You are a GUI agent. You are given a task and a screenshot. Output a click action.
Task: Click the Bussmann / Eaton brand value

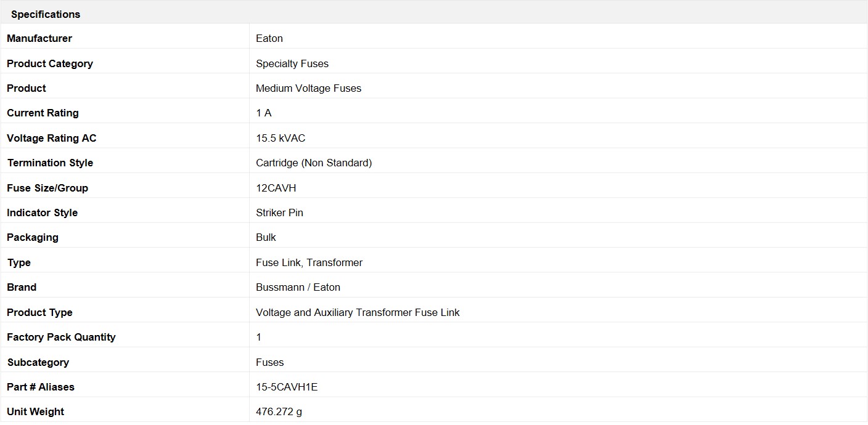click(298, 287)
